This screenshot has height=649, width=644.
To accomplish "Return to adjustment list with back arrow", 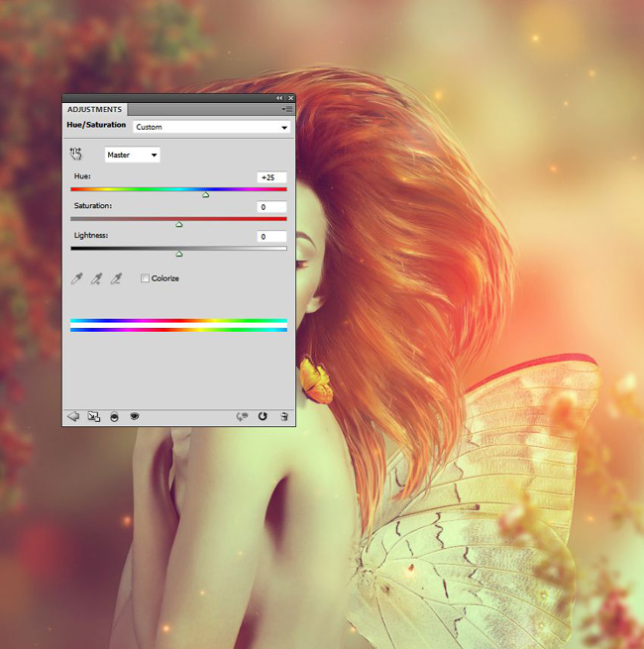I will (x=73, y=416).
